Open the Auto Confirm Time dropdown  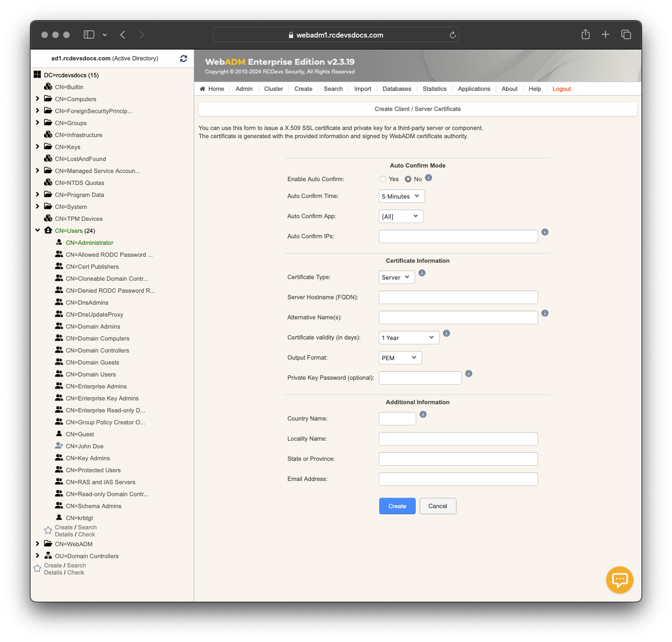pyautogui.click(x=401, y=196)
